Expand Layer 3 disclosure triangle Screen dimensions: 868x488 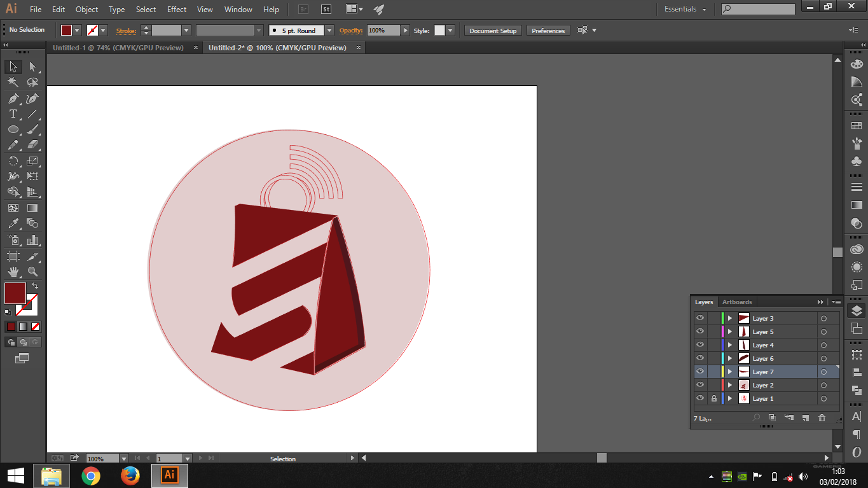pos(730,318)
